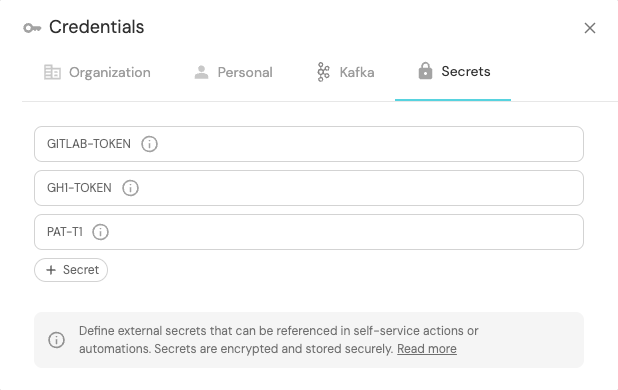618x390 pixels.
Task: Open the Read more link
Action: [x=427, y=349]
